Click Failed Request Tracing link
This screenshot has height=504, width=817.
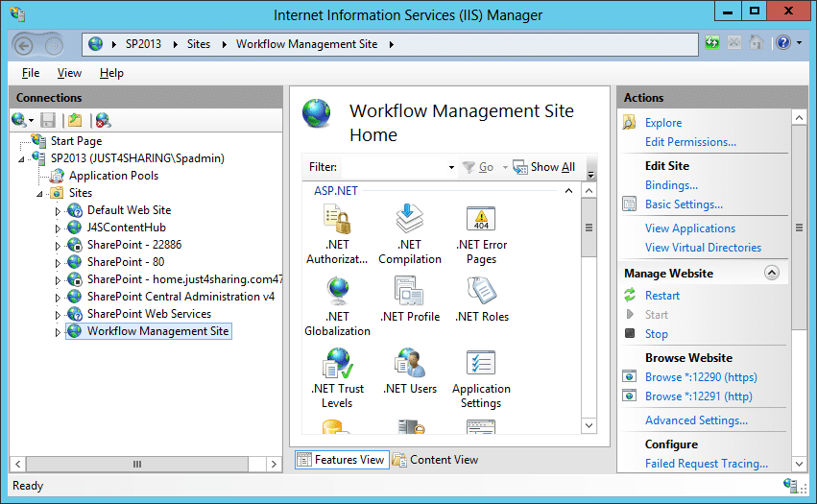(706, 464)
